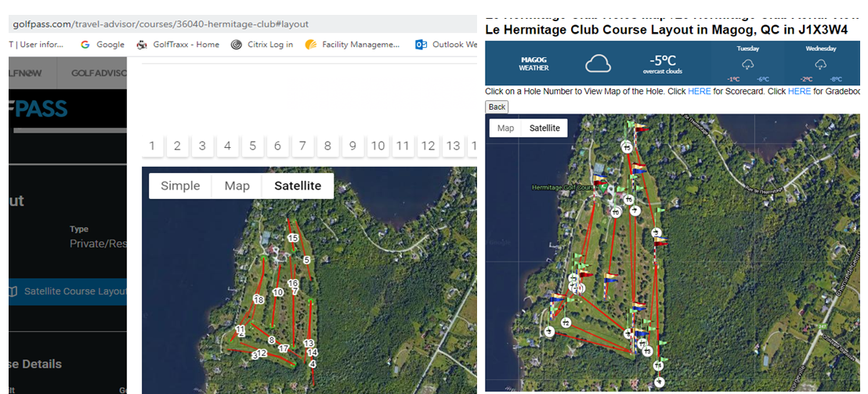868x394 pixels.
Task: Open the GolfTraxx - Home bookmark icon
Action: (142, 45)
